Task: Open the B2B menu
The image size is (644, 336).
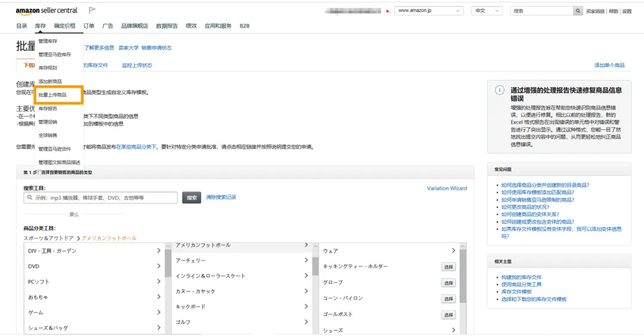Action: (x=244, y=26)
